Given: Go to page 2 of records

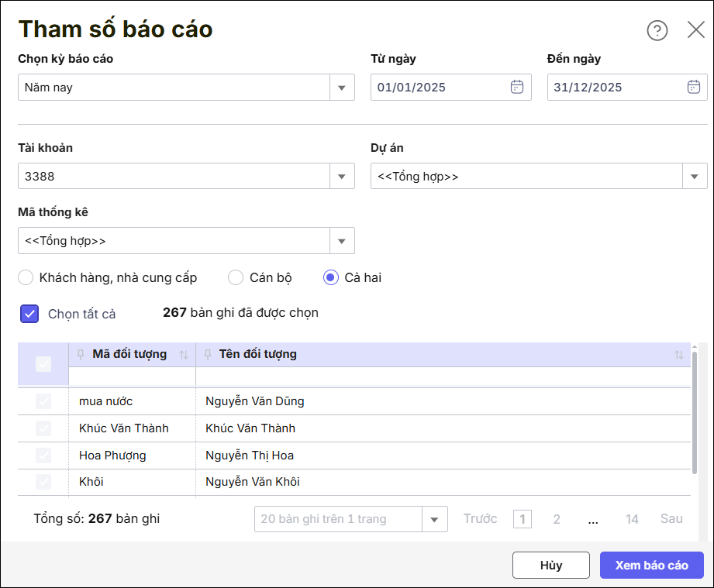Looking at the screenshot, I should point(557,519).
